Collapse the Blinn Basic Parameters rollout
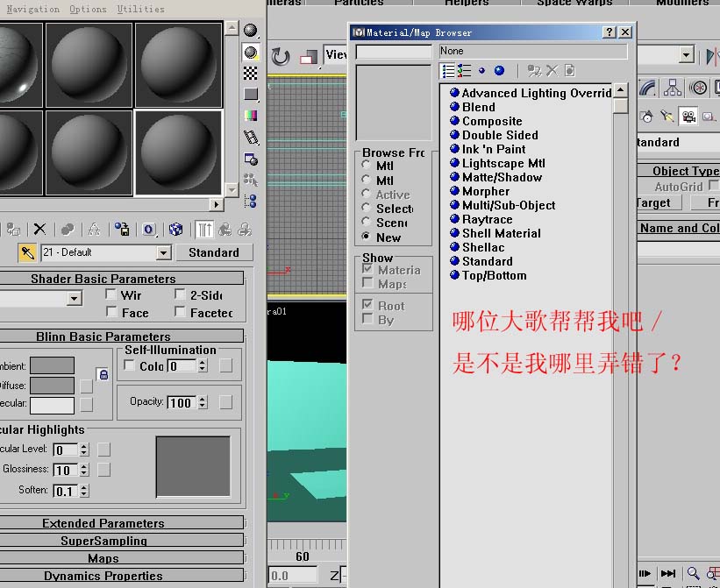720x588 pixels. point(121,337)
